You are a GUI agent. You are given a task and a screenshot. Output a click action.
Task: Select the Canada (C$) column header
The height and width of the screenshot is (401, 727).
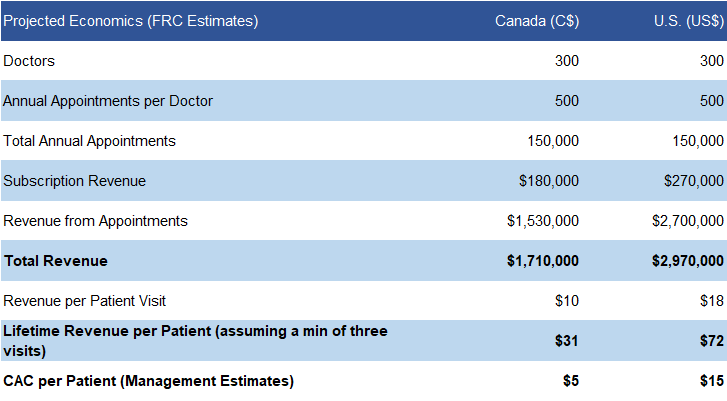click(537, 21)
